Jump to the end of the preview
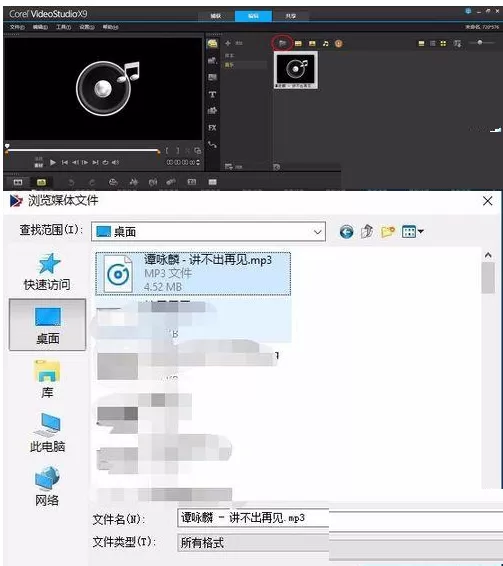The height and width of the screenshot is (566, 503). tap(95, 162)
